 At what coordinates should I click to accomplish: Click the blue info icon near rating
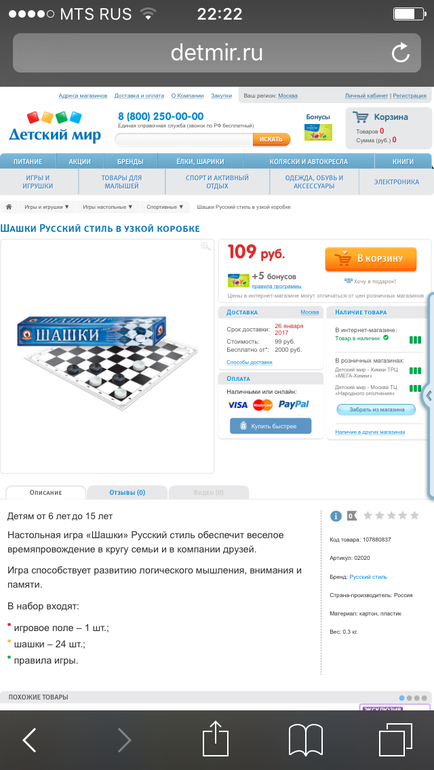[x=336, y=516]
